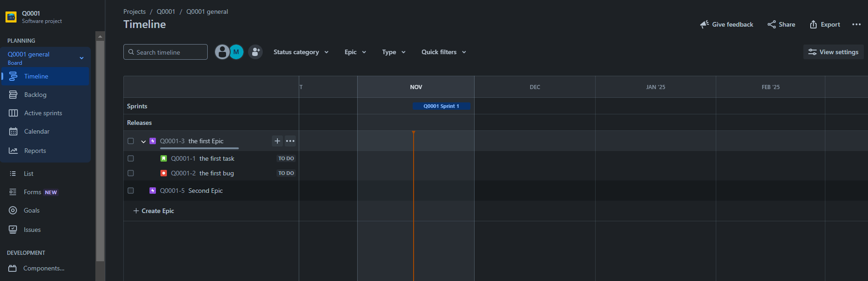Screen dimensions: 868x281
Task: Open the Epic filter dropdown
Action: [355, 52]
